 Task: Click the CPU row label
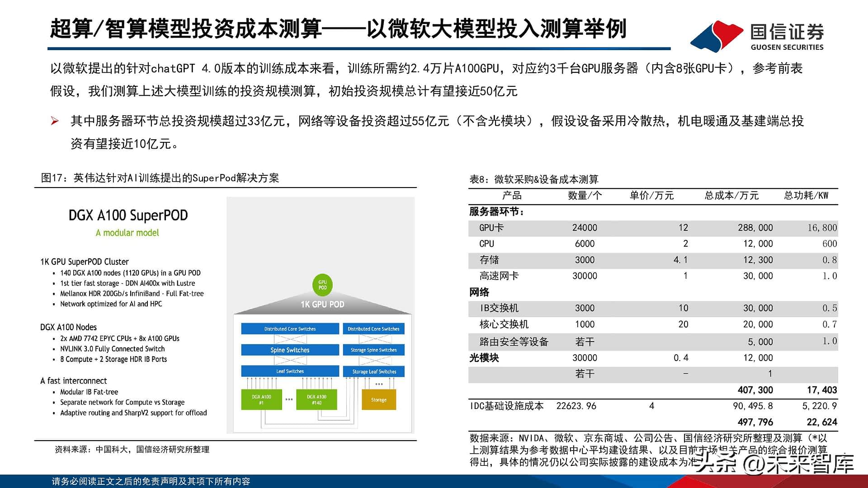pos(487,244)
